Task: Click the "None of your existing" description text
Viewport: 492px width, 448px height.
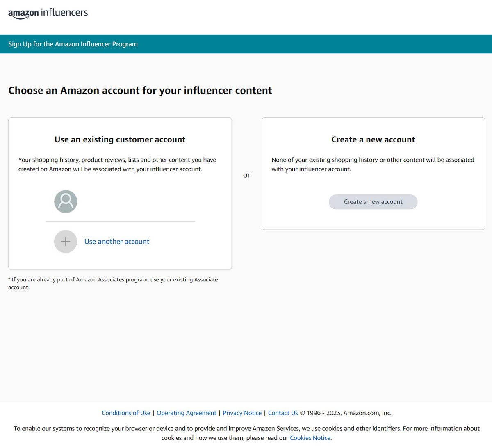Action: [x=373, y=165]
